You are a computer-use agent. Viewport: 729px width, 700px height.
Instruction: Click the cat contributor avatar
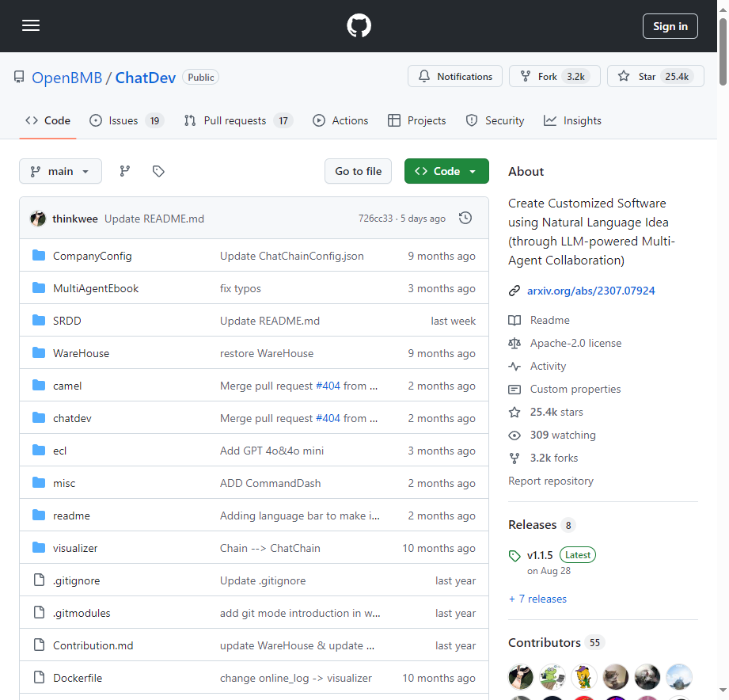[616, 677]
